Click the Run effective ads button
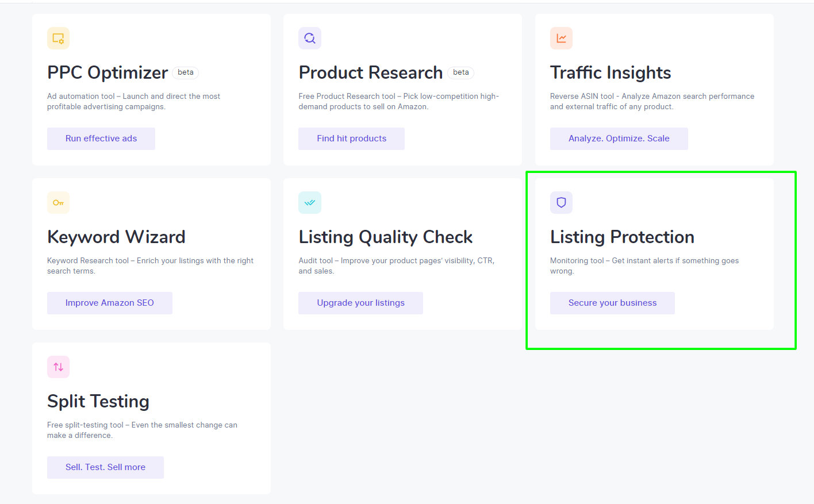 101,138
